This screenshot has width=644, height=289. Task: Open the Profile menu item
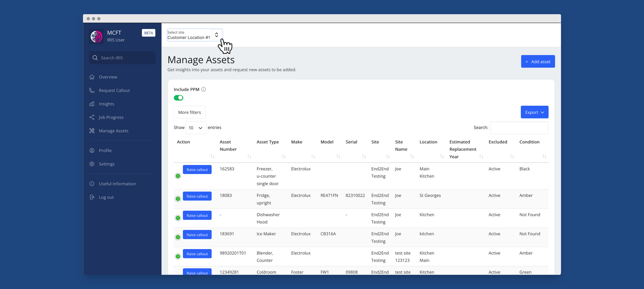coord(105,151)
